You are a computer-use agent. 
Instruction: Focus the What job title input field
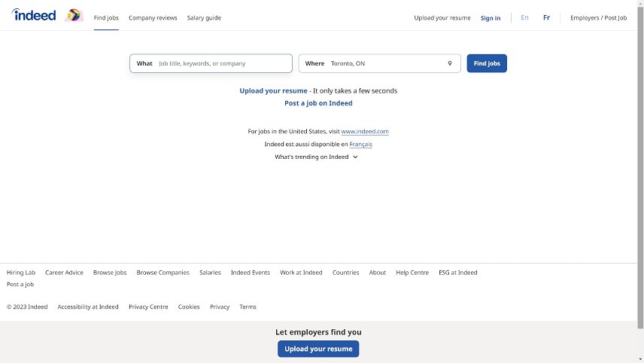[x=211, y=63]
